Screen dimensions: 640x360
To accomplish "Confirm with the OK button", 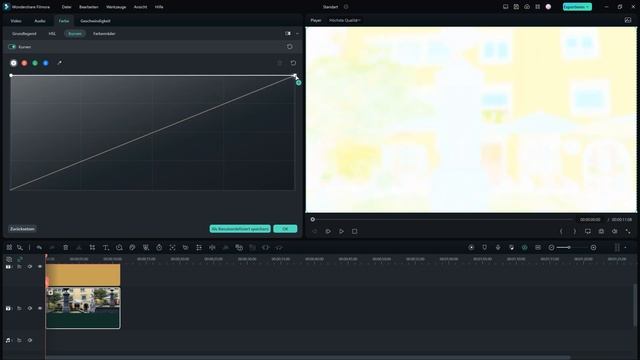I will click(285, 229).
